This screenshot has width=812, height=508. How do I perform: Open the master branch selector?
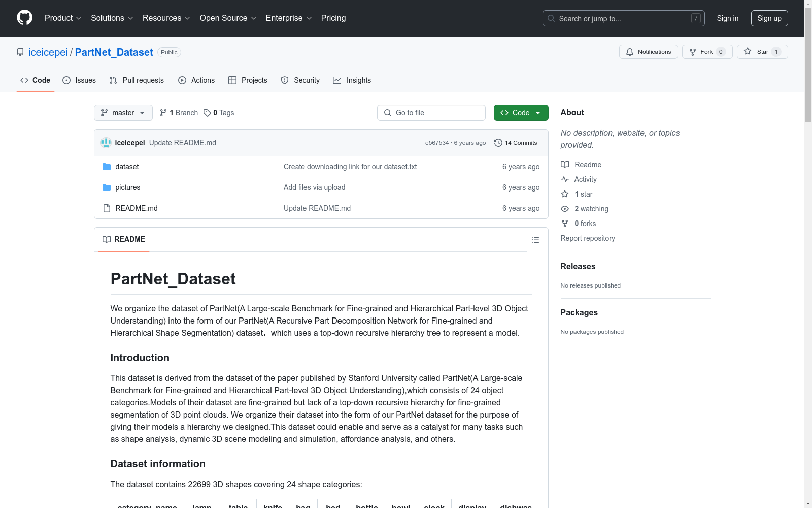(x=123, y=113)
